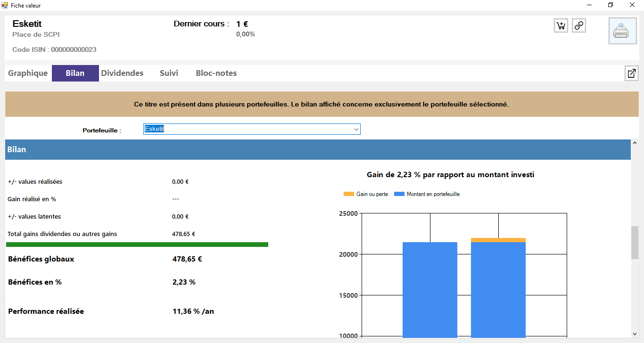Click the shopping cart add-order icon
This screenshot has height=343, width=644.
pos(561,26)
